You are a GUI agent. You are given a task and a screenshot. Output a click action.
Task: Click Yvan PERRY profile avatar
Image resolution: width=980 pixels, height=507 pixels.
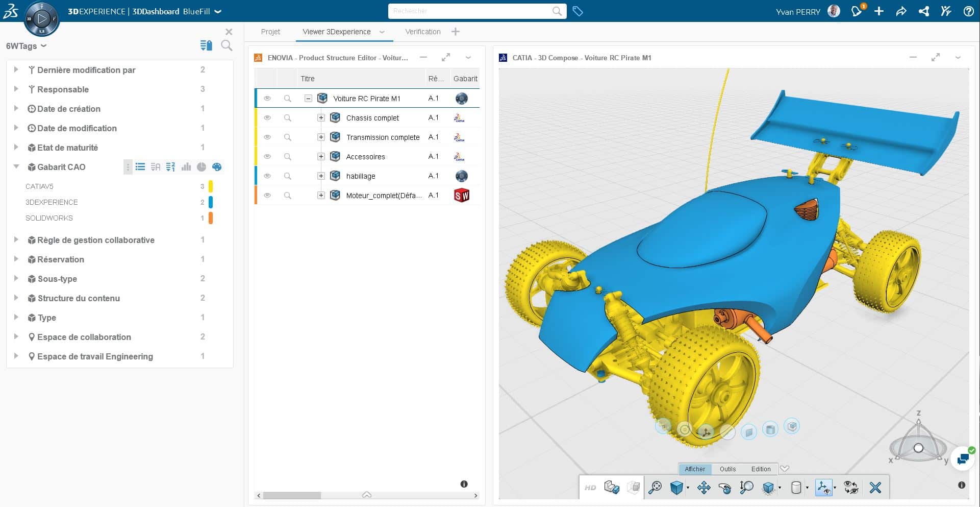(834, 11)
